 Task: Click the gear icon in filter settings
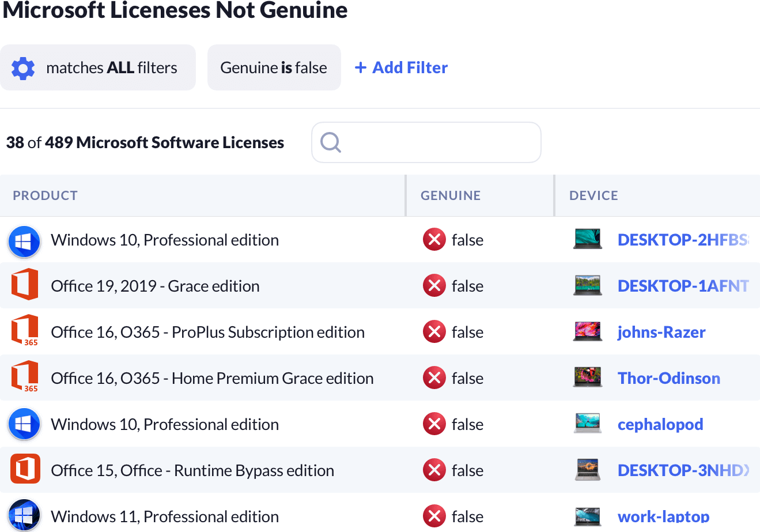[23, 68]
